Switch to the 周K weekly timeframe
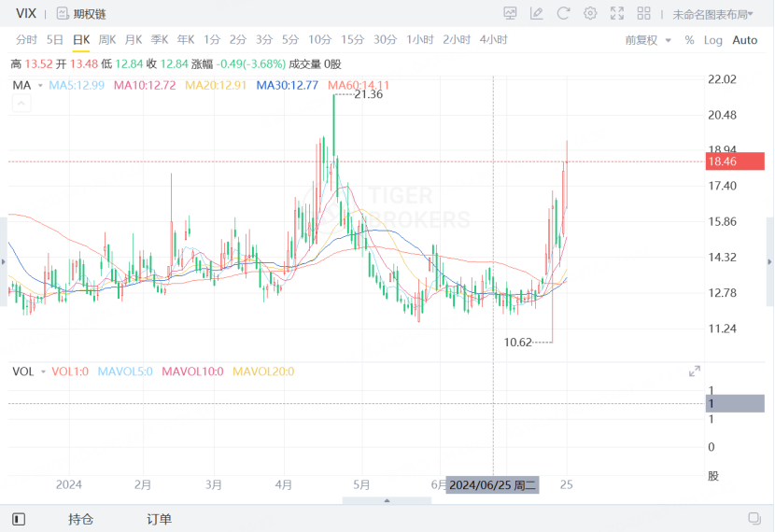The width and height of the screenshot is (775, 532). 107,40
